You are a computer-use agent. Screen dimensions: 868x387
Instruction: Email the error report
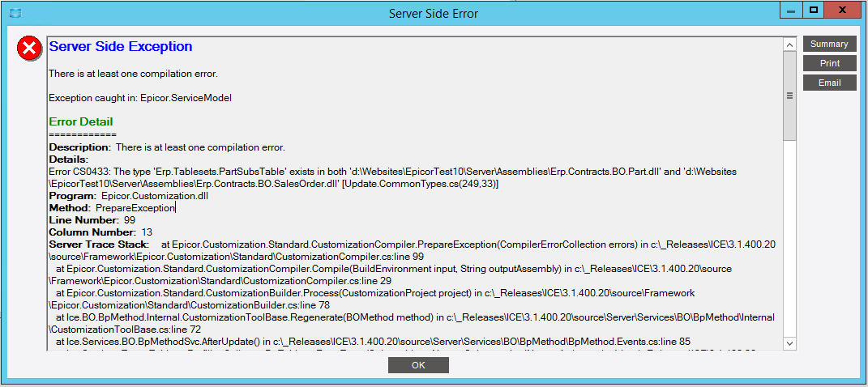tap(829, 83)
